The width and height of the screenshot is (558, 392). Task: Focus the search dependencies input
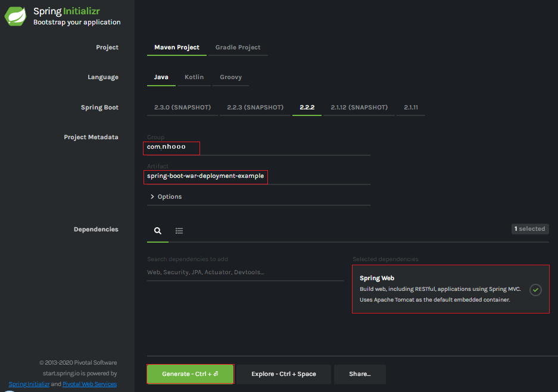coord(245,272)
